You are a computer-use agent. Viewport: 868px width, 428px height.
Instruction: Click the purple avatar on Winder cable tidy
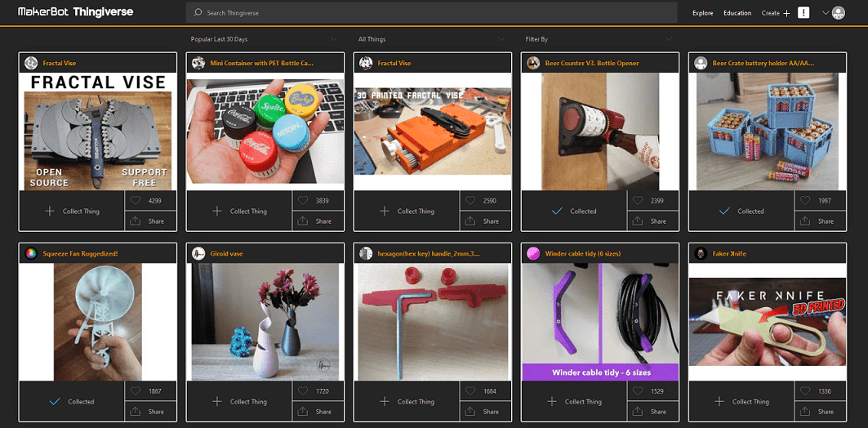[533, 253]
